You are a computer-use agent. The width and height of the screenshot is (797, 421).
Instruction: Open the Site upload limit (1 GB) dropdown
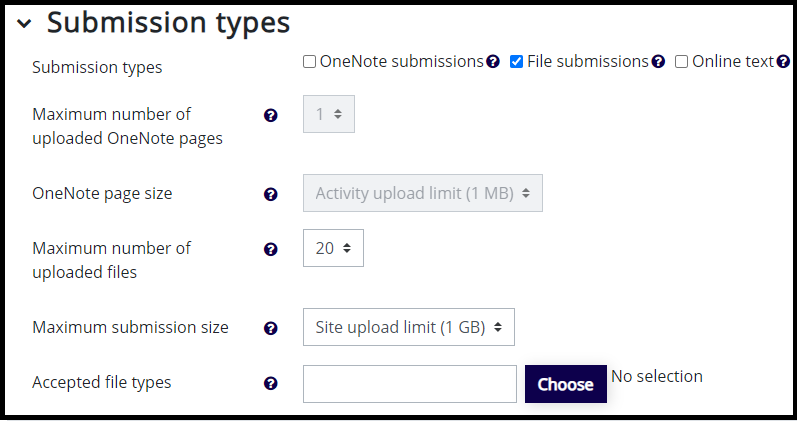pyautogui.click(x=409, y=327)
